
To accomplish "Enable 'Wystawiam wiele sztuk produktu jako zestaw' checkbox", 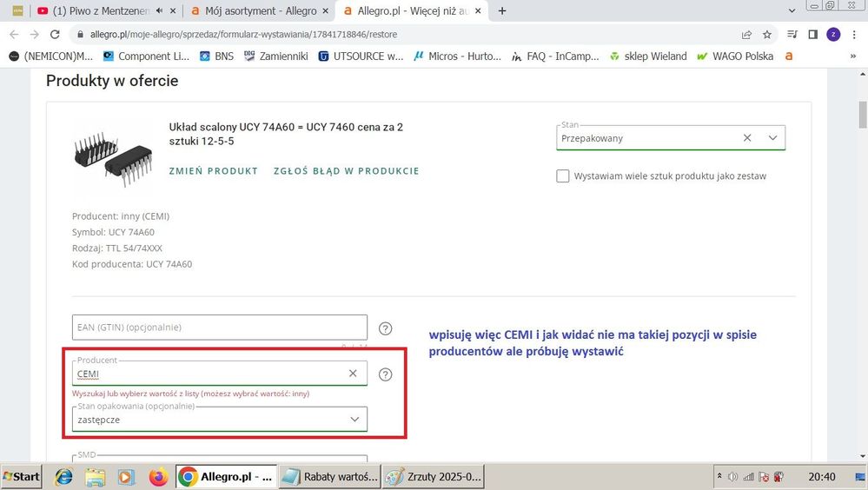I will click(x=563, y=176).
